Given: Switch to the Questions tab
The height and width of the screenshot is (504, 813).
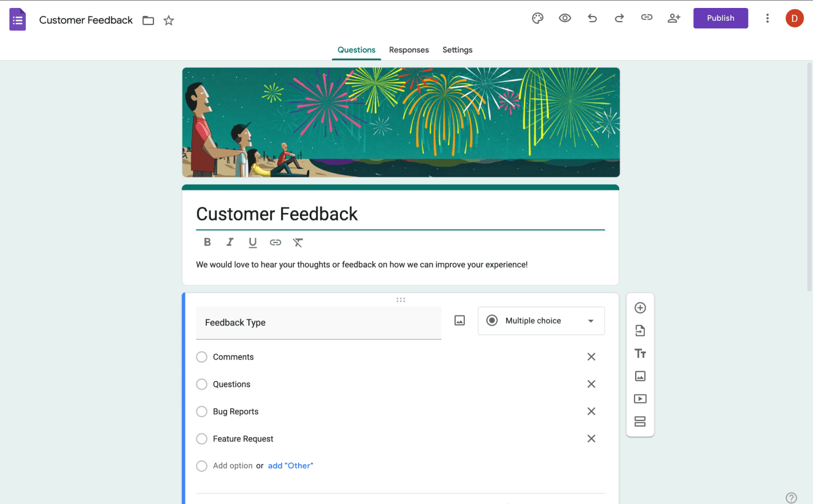Looking at the screenshot, I should [356, 50].
